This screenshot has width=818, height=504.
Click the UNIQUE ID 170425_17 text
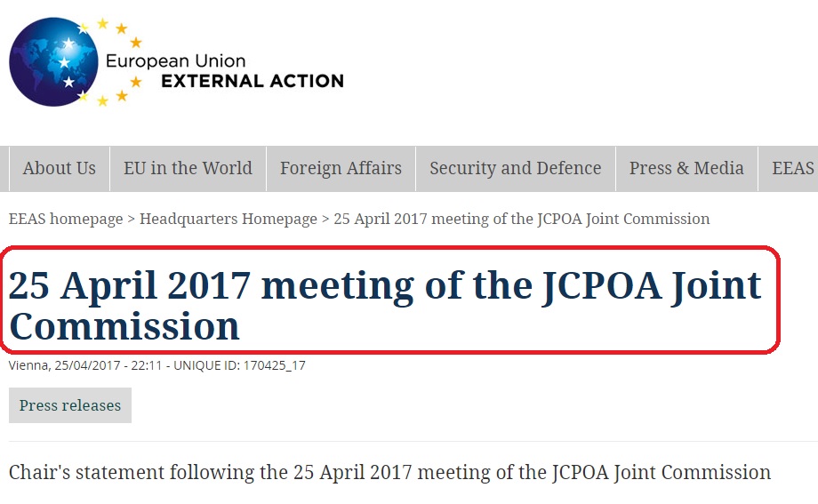point(239,365)
